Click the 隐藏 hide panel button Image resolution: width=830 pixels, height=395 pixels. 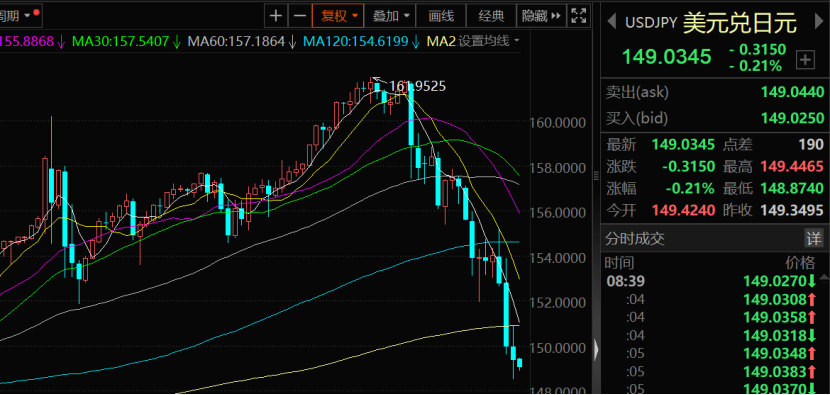[x=541, y=16]
